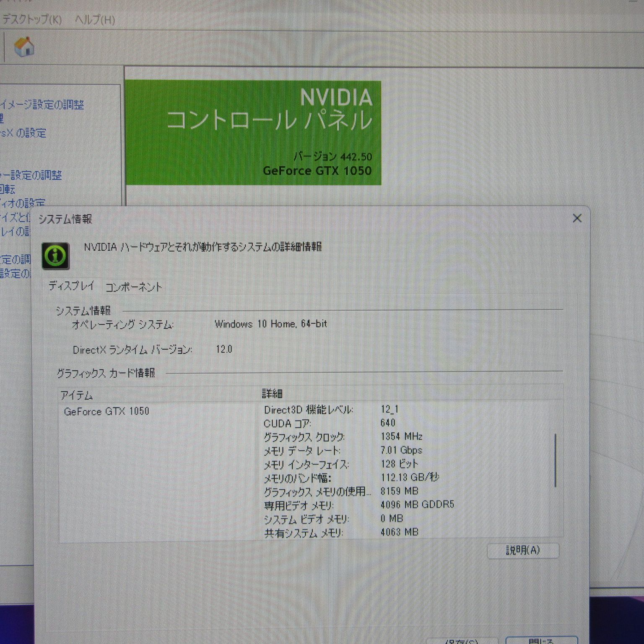Click the green info icon in the dialog
Image resolution: width=644 pixels, height=644 pixels.
56,255
